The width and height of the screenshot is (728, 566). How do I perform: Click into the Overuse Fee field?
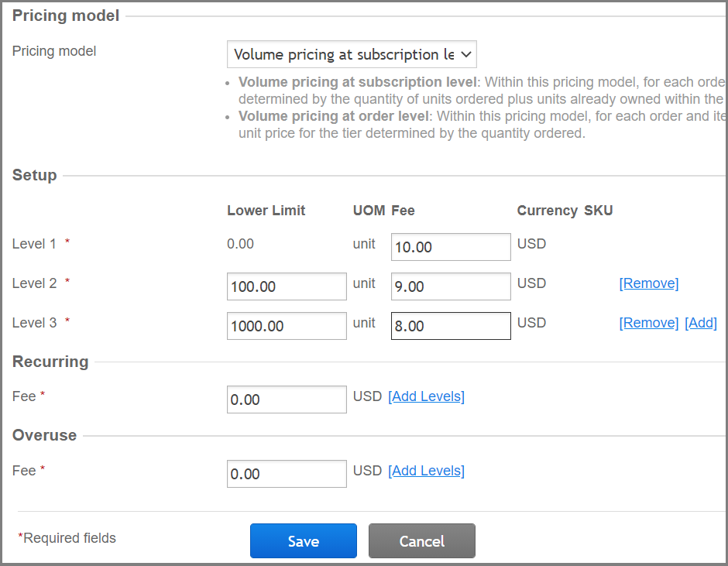[287, 473]
